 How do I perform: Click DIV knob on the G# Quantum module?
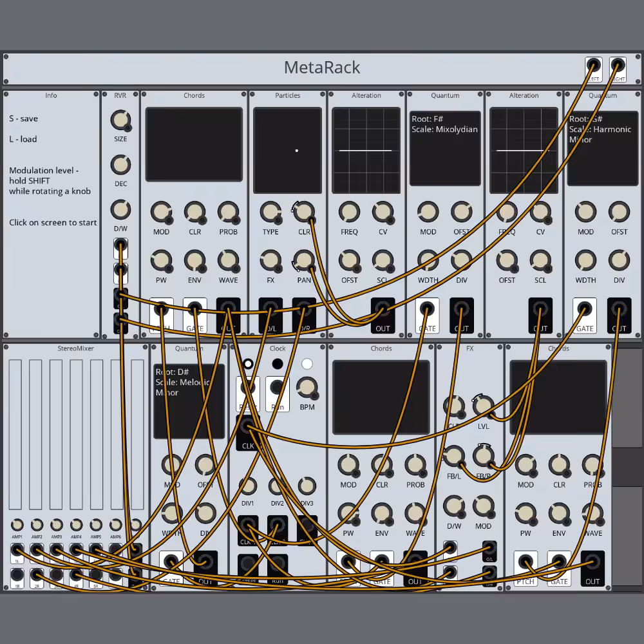(x=619, y=260)
